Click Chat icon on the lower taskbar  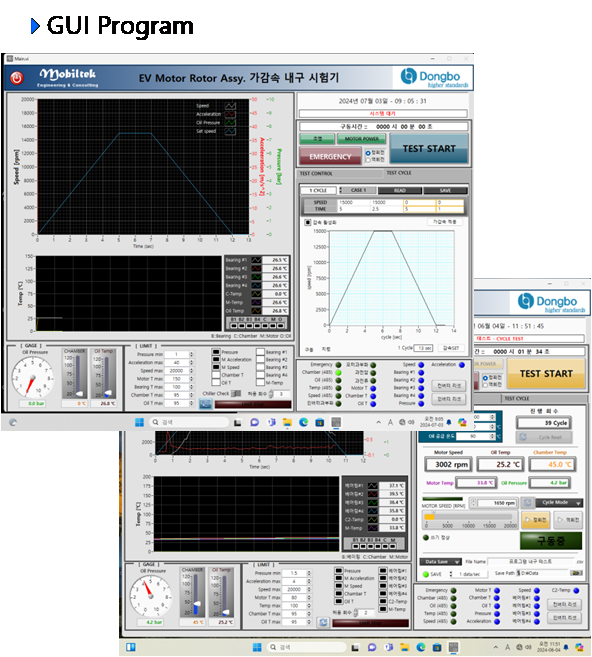[x=372, y=648]
